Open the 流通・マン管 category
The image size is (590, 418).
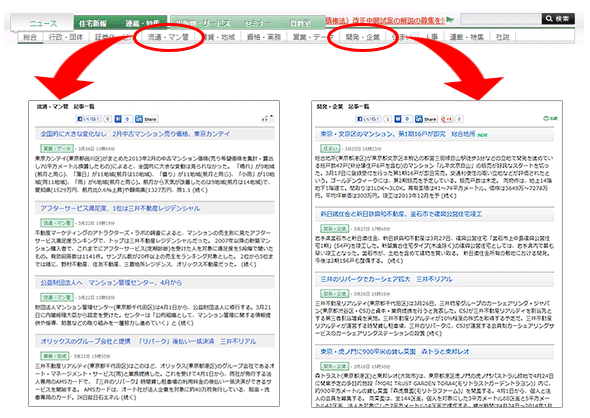pos(168,37)
